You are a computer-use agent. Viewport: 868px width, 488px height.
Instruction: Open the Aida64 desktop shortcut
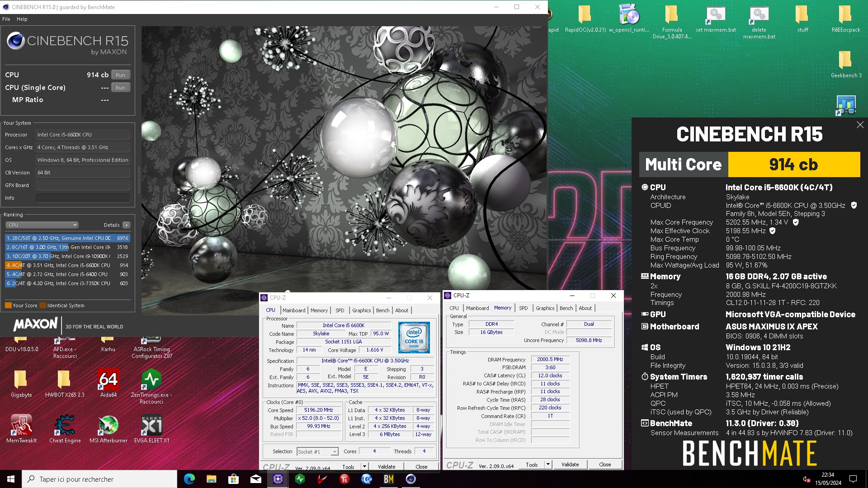pyautogui.click(x=108, y=383)
